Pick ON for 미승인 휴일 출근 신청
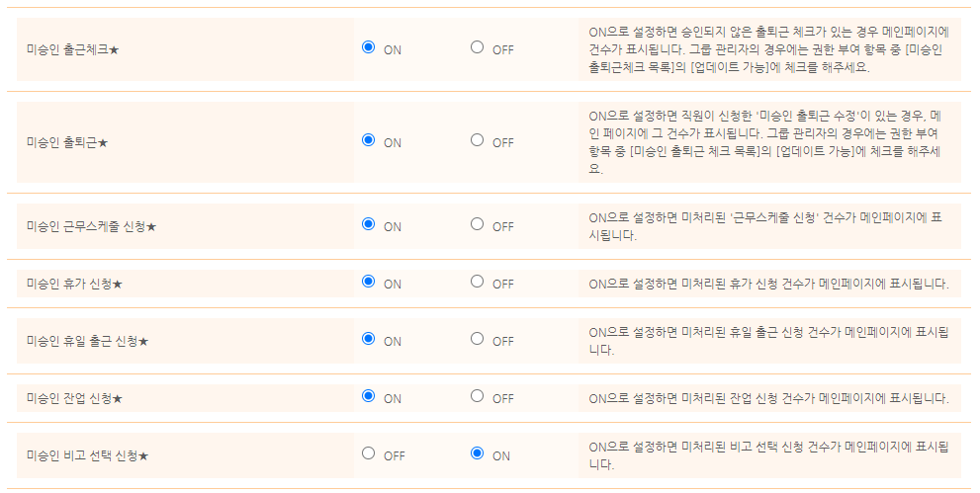This screenshot has width=980, height=493. point(369,339)
